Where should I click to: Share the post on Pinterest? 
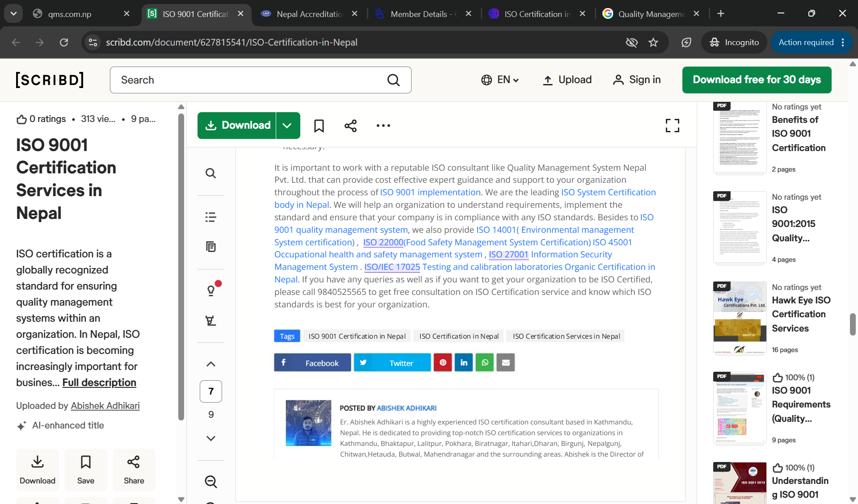coord(443,362)
